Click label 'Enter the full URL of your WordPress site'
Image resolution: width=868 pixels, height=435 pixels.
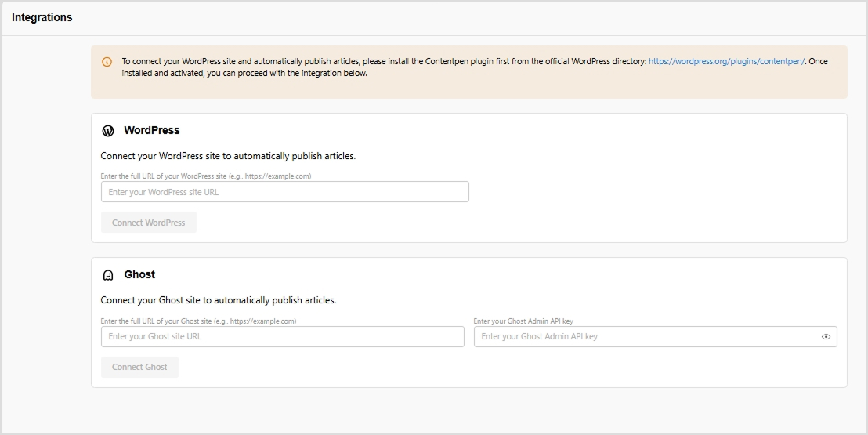tap(205, 176)
